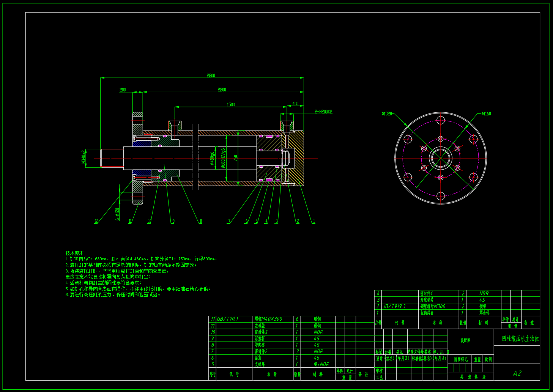The width and height of the screenshot is (553, 392).
Task: Select the 技术要求 heading
Action: point(74,253)
